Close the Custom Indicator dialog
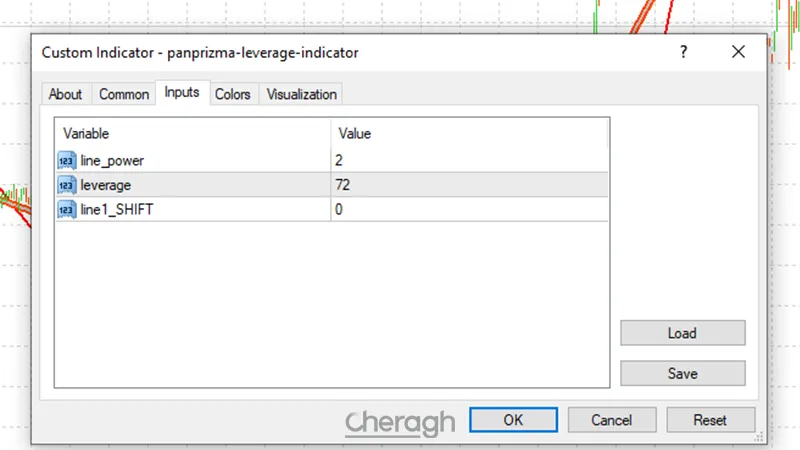 click(738, 52)
